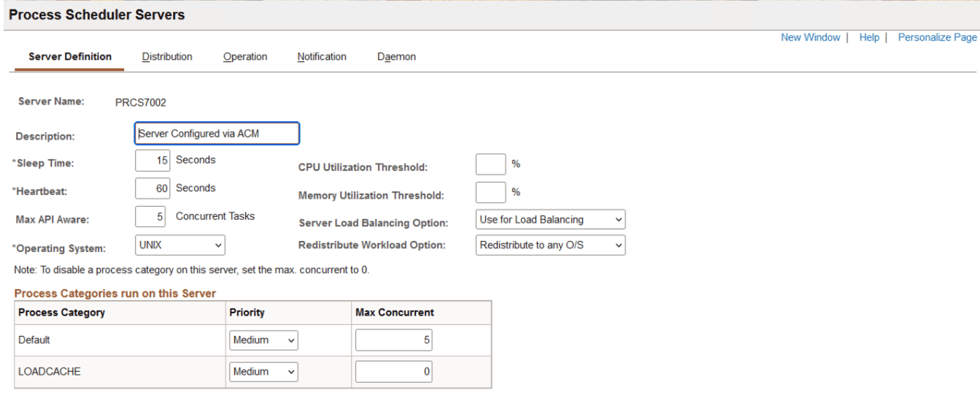
Task: Click the Concurrent Tasks label
Action: pos(215,216)
